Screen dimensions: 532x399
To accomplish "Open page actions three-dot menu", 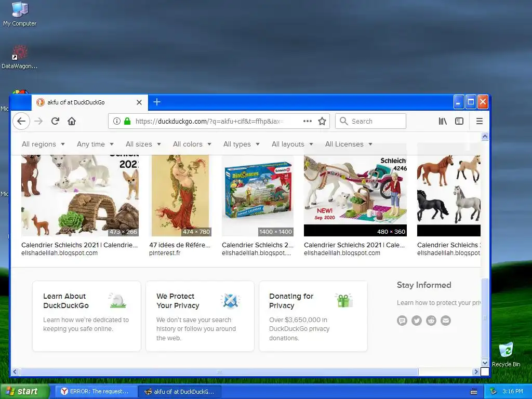I will coord(308,121).
